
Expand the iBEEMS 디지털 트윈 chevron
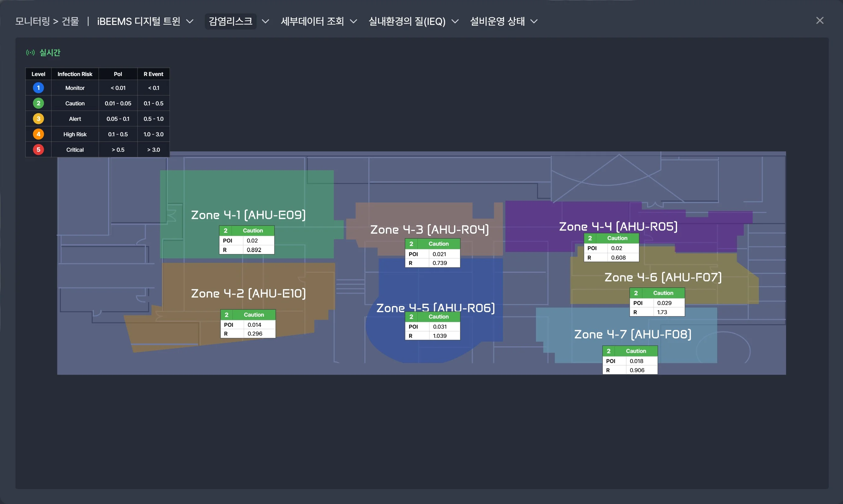(x=190, y=22)
